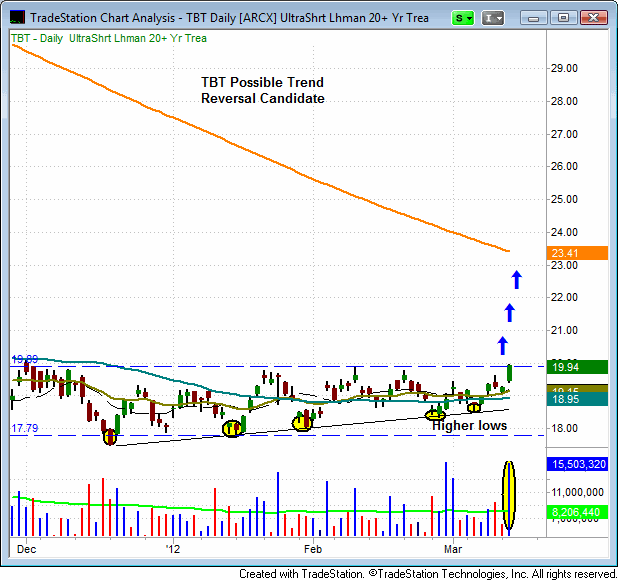Maximize the Chart Analysis window
Screen dimensions: 618x580
click(x=563, y=18)
